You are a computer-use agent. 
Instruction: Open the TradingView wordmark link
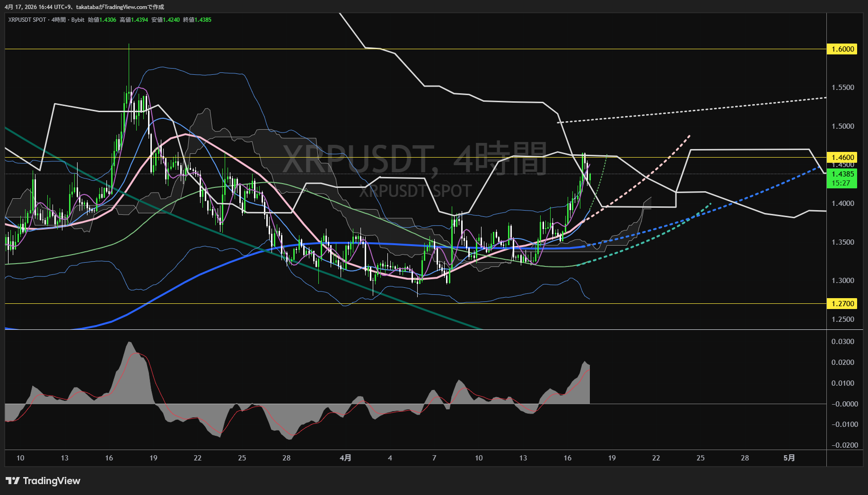coord(52,481)
